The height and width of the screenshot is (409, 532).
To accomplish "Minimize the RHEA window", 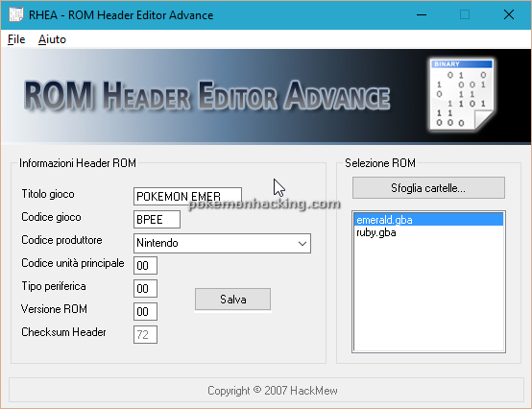I will pyautogui.click(x=422, y=14).
